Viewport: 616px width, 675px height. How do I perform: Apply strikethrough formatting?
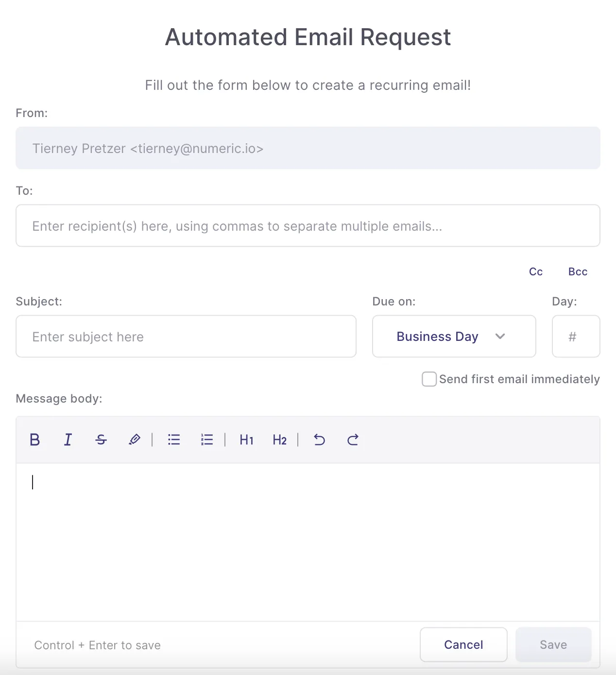(101, 439)
